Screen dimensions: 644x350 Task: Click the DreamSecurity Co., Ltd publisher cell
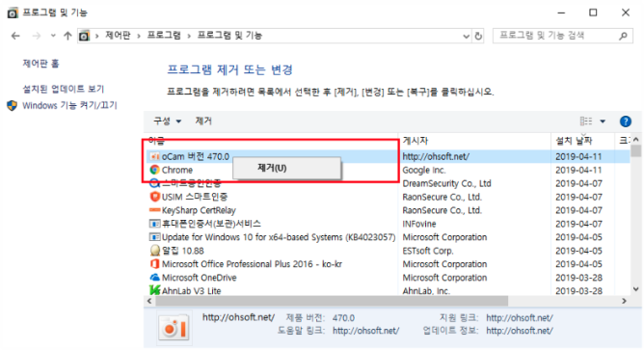click(447, 183)
